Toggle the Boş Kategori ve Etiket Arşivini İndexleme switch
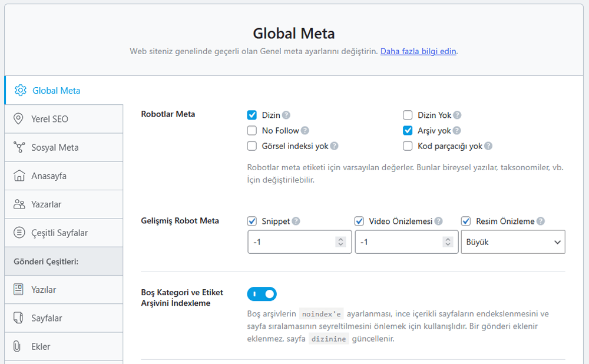Image resolution: width=589 pixels, height=364 pixels. coord(262,294)
